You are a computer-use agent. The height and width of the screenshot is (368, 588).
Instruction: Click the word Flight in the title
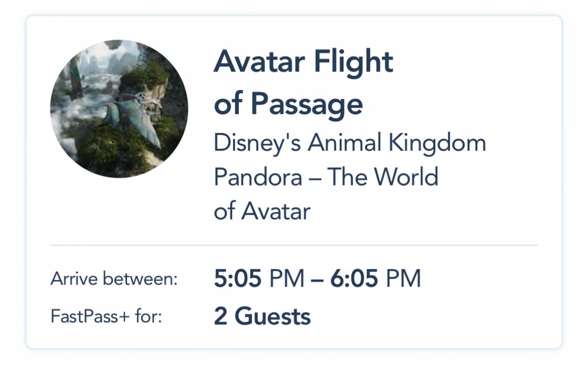(x=353, y=63)
